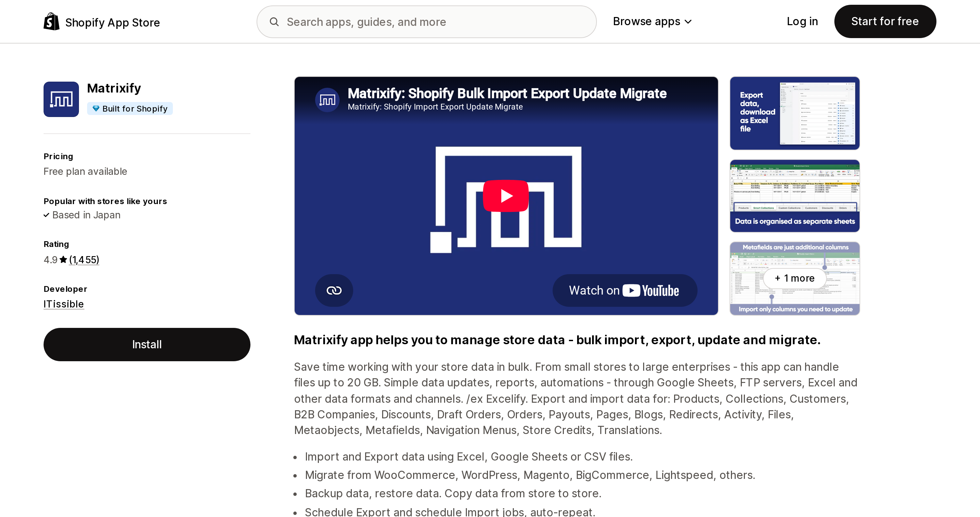The image size is (980, 517).
Task: Click the video subtitle Matrixify: Shopify Import Export Update Migrate
Action: tap(435, 107)
